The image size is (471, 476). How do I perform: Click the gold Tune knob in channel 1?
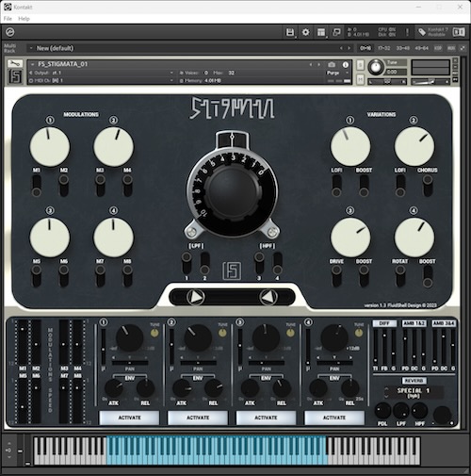tap(154, 333)
